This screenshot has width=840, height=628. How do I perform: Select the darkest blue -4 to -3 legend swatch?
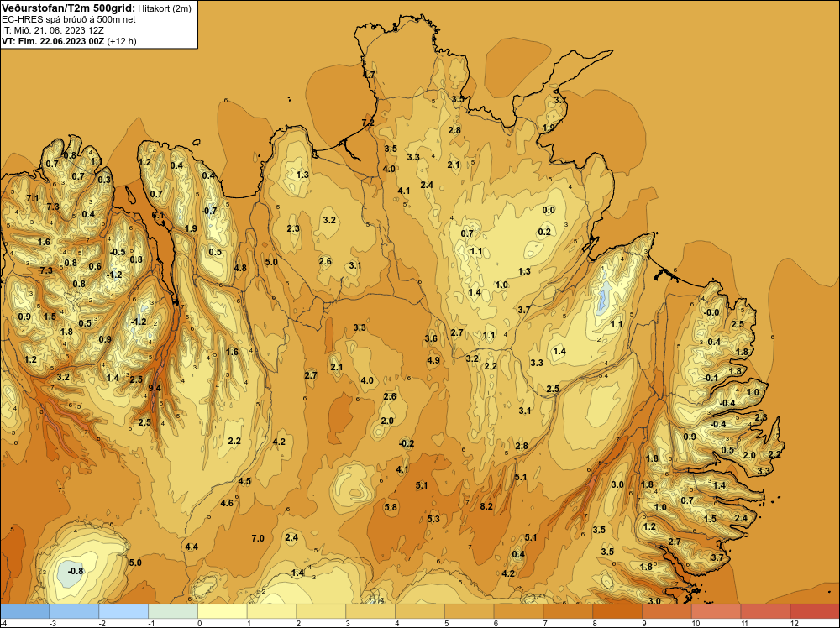24,611
